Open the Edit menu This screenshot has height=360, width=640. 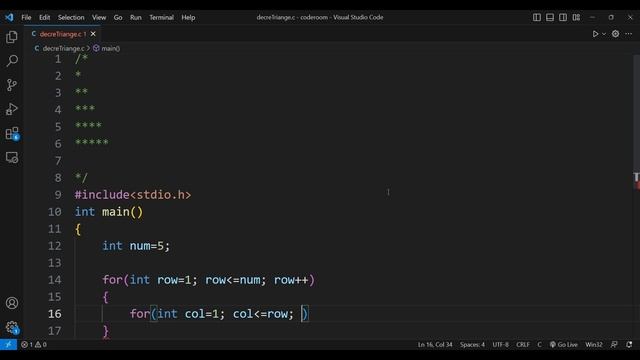pyautogui.click(x=44, y=17)
